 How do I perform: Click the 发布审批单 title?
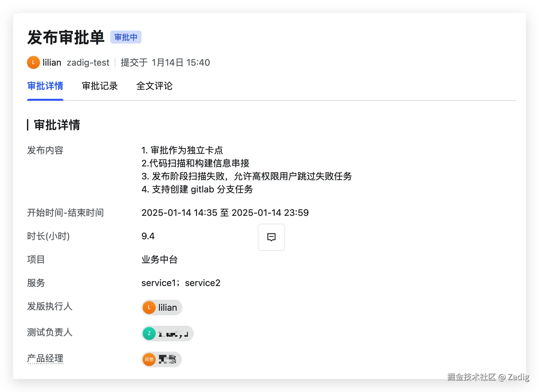(66, 37)
